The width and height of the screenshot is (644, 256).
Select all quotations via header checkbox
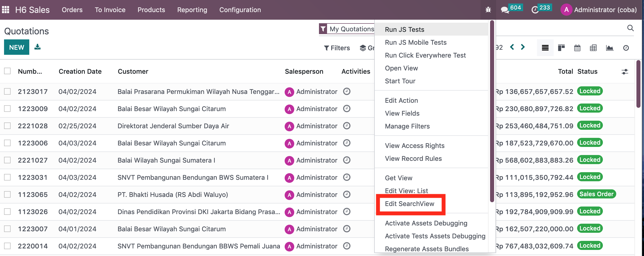[x=7, y=71]
